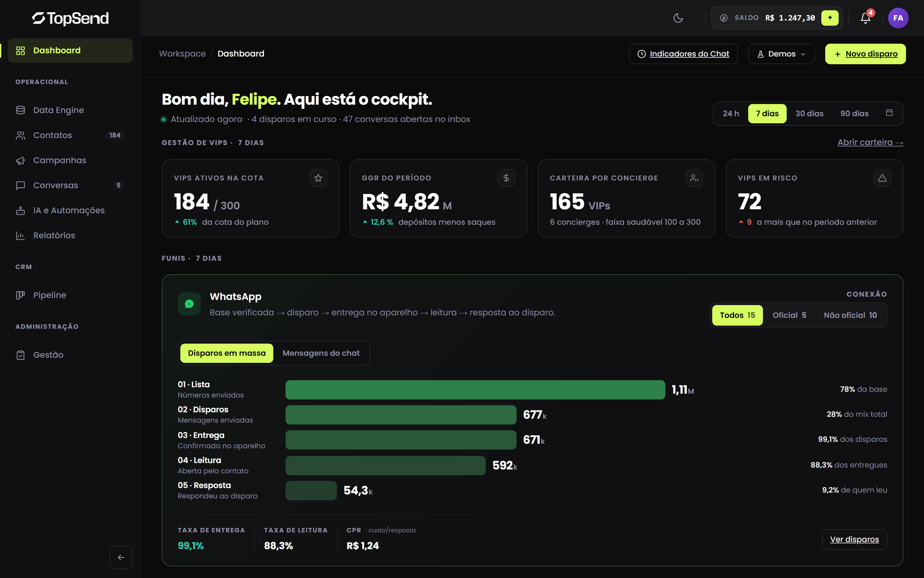
Task: Click dollar icon on GGR do Período card
Action: tap(506, 178)
